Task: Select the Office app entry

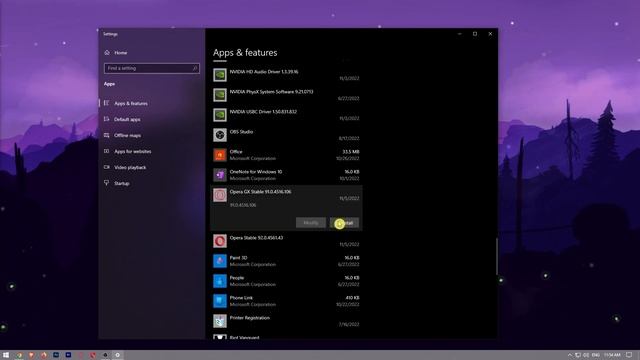Action: [286, 155]
